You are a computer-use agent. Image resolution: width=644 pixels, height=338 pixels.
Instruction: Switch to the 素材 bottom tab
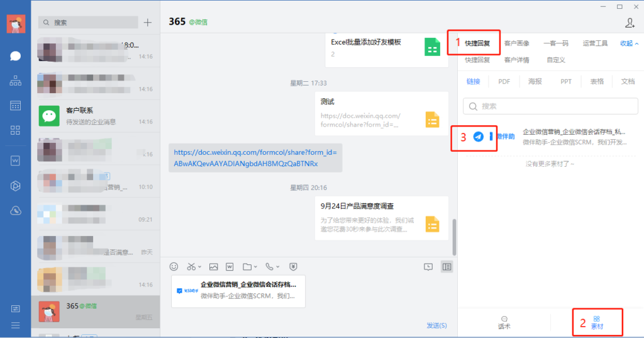(597, 323)
